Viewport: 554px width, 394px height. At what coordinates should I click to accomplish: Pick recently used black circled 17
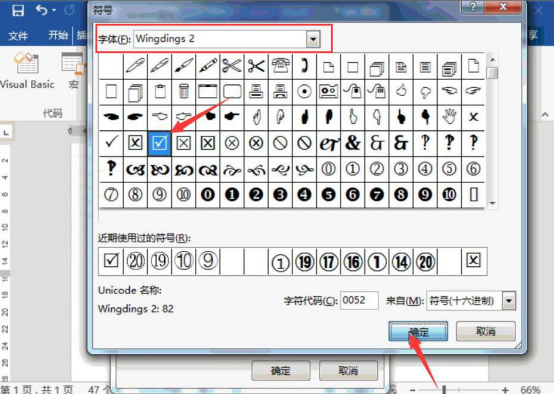[329, 262]
